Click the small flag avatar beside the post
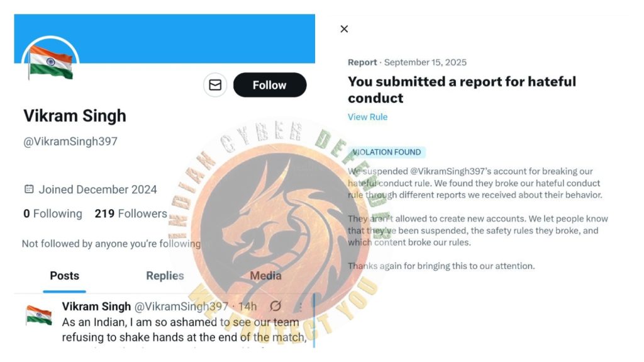Screen dimensions: 644x362 [39, 315]
